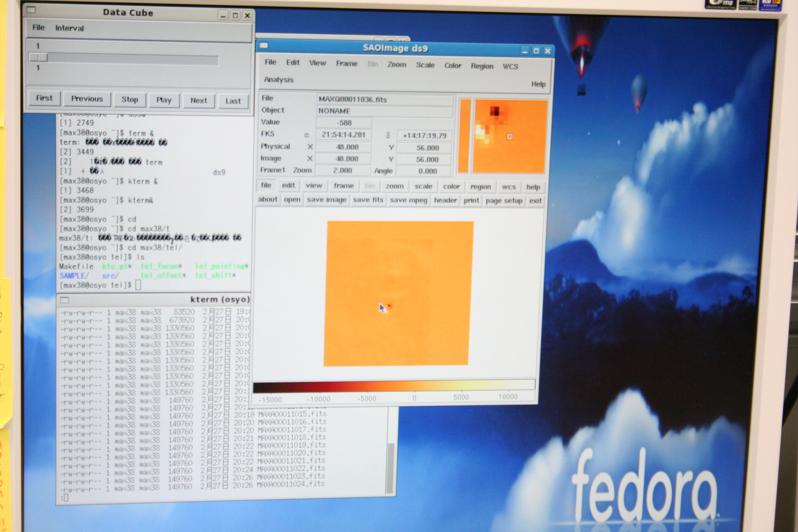This screenshot has height=532, width=798.
Task: Click the 'page setup' button
Action: tap(504, 201)
